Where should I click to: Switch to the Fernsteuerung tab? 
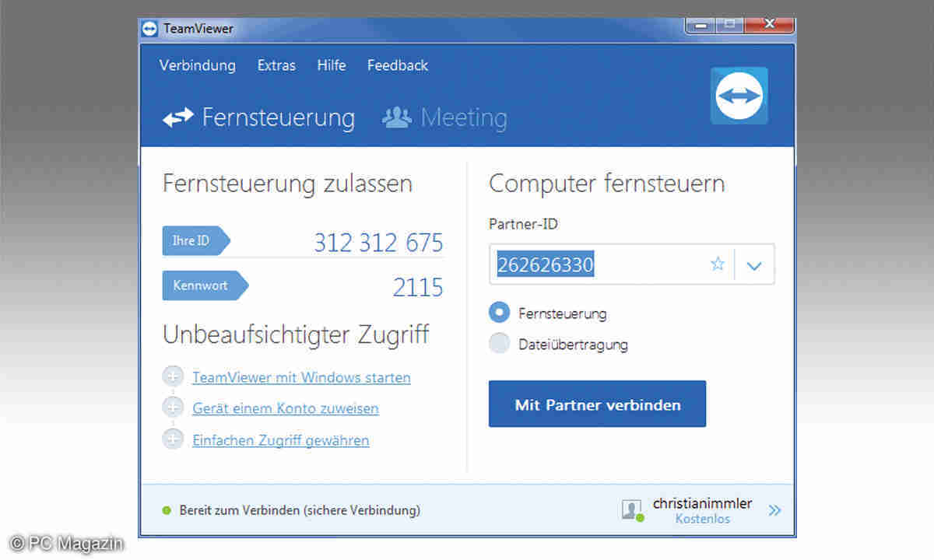tap(259, 118)
